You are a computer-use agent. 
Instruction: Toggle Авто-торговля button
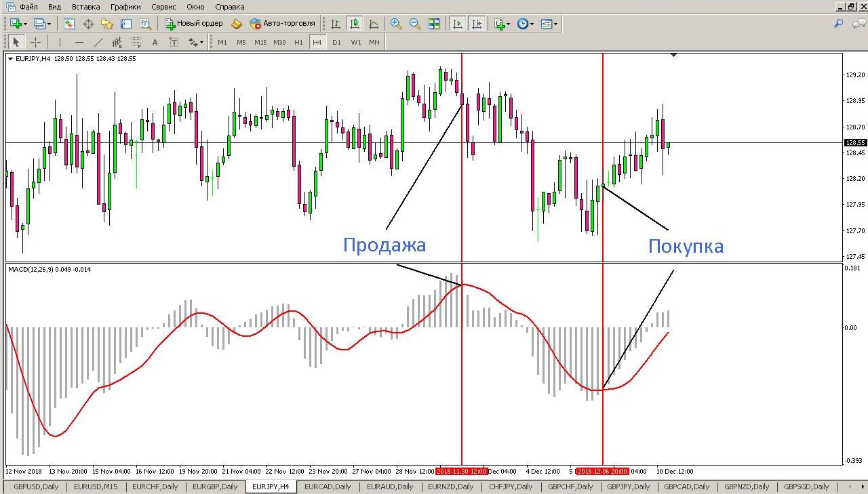283,24
